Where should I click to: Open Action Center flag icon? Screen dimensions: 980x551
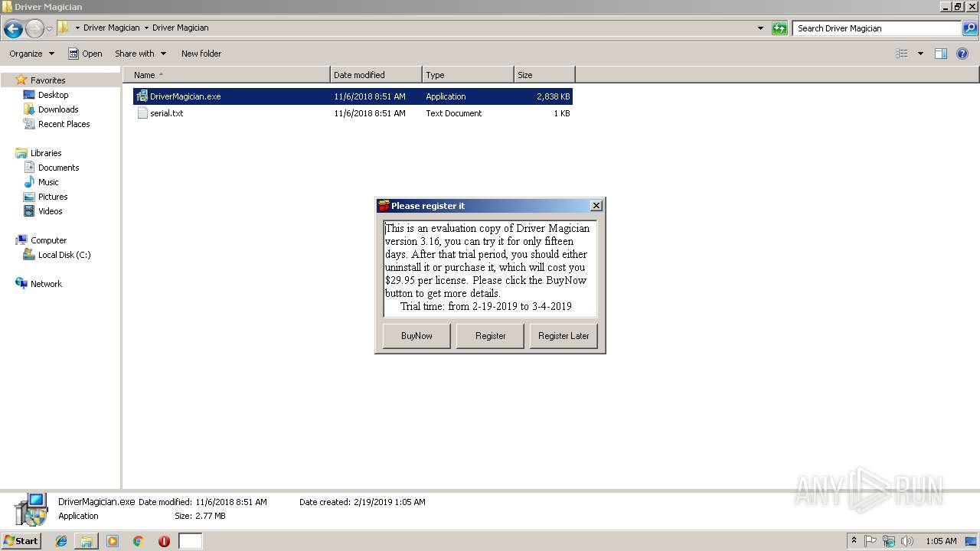click(871, 541)
